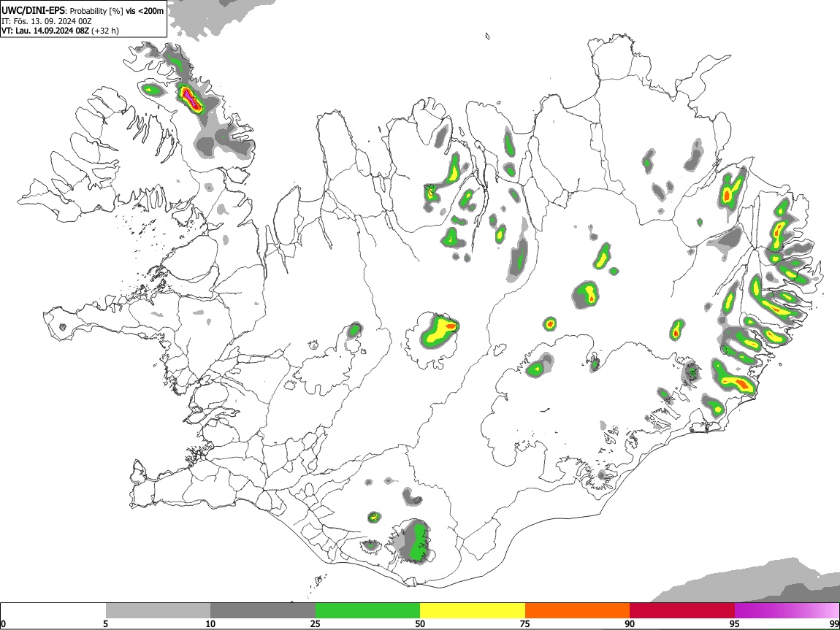The height and width of the screenshot is (630, 840).
Task: Click the 'Probability [%]' label in header
Action: pyautogui.click(x=96, y=11)
